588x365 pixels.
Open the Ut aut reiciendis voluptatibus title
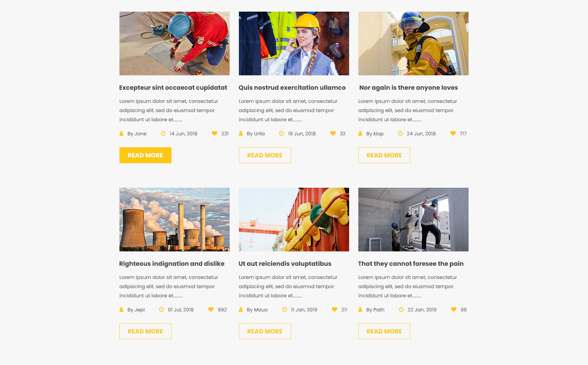(x=285, y=264)
